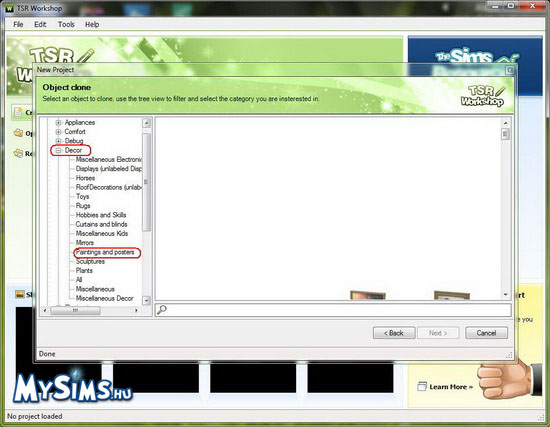Expand the Debug tree node

click(x=59, y=141)
